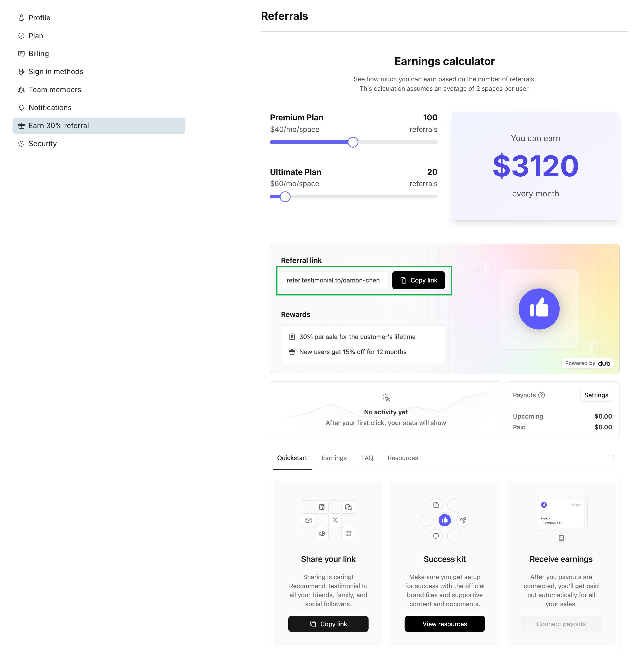Open the three-dot more options menu
Image resolution: width=644 pixels, height=667 pixels.
(x=613, y=458)
